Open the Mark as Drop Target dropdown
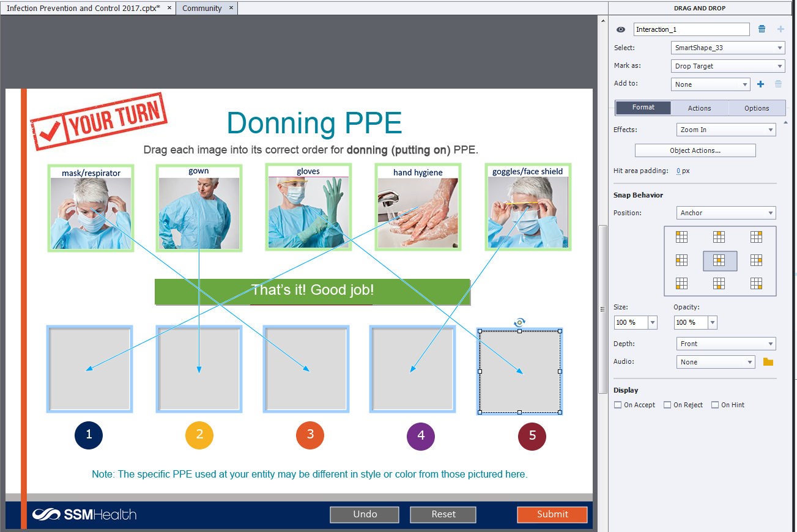The image size is (797, 532). [x=728, y=66]
